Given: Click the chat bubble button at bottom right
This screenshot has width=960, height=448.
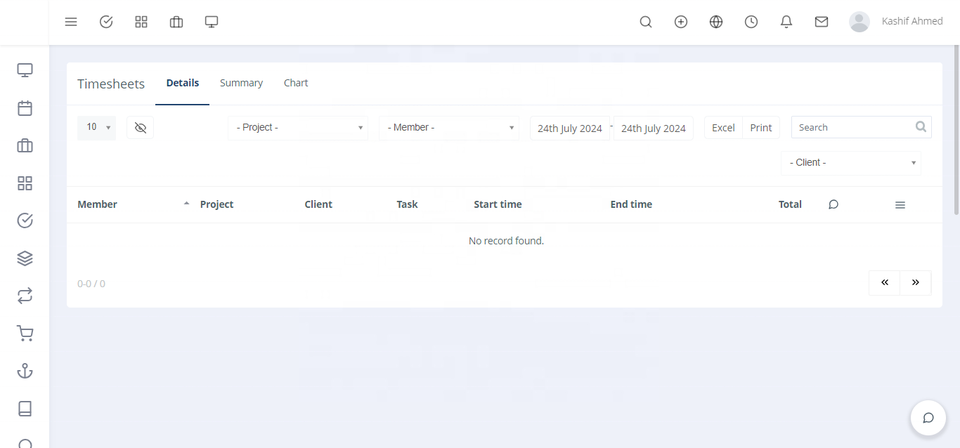Looking at the screenshot, I should pyautogui.click(x=928, y=417).
